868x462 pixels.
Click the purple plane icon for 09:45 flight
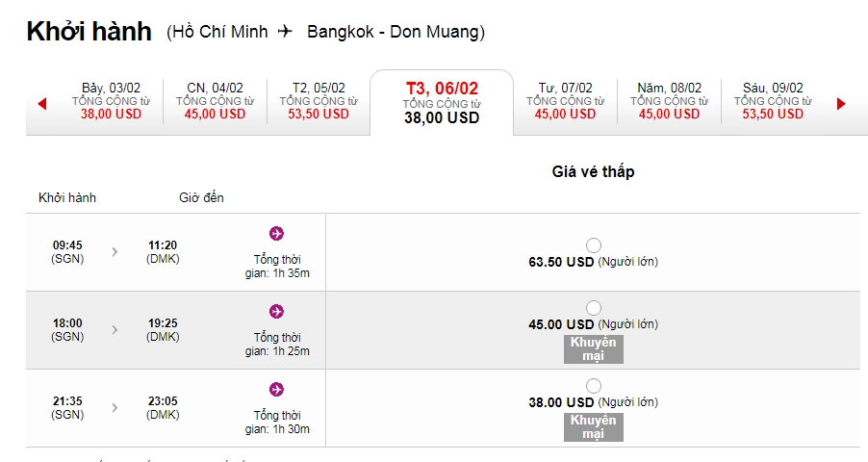pyautogui.click(x=277, y=233)
